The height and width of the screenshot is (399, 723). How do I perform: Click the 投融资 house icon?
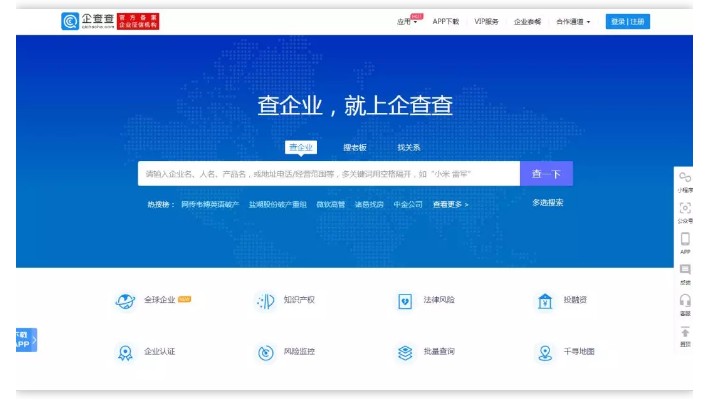point(545,301)
